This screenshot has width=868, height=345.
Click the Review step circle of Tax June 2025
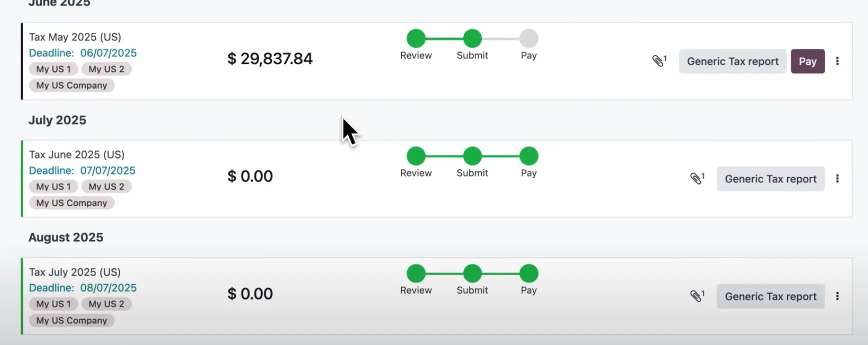416,156
